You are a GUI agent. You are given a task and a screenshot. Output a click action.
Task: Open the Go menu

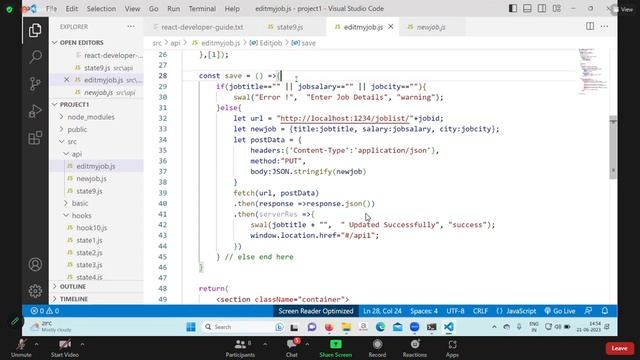153,9
